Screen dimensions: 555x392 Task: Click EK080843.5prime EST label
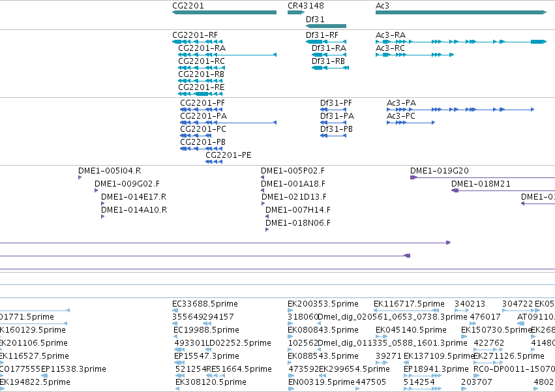coord(323,329)
